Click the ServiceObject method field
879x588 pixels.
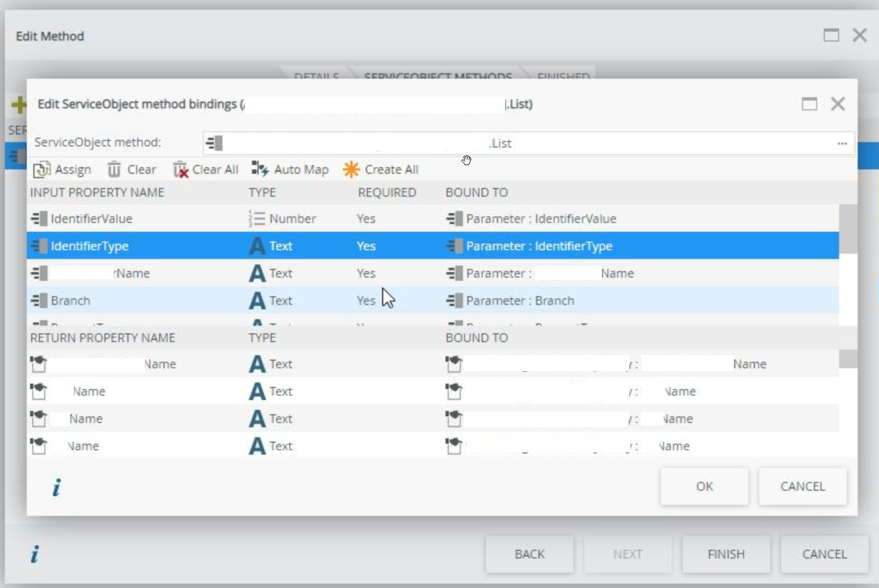click(528, 144)
